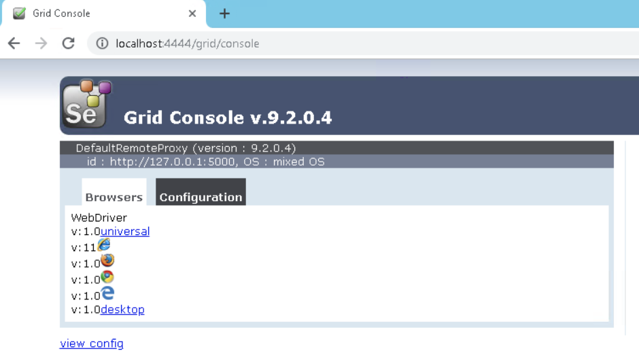Go back with the browser back arrow
Viewport: 639px width, 364px height.
pos(14,43)
